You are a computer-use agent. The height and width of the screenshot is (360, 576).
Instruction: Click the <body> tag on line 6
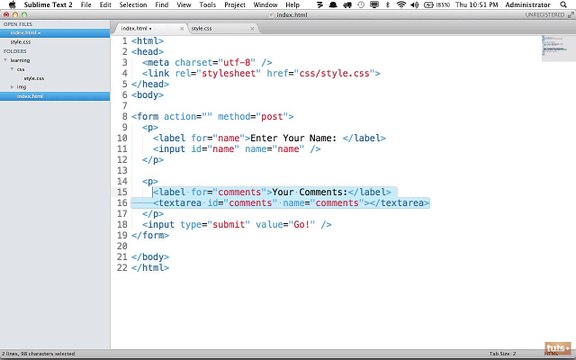pos(148,95)
